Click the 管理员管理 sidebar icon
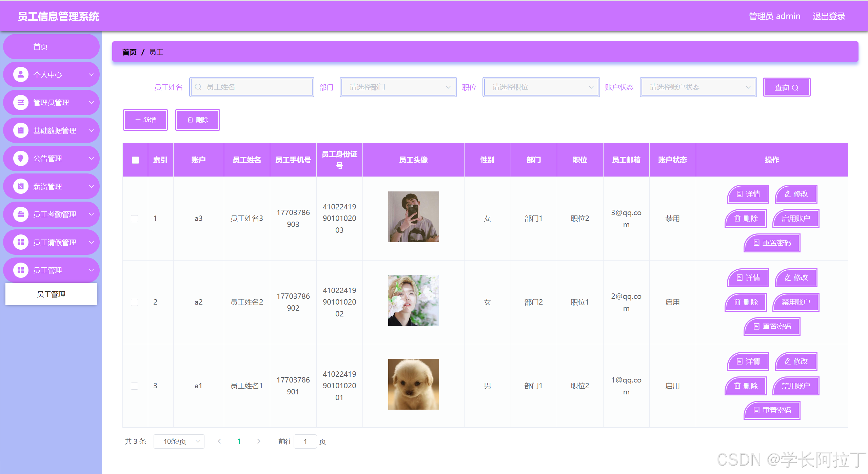The height and width of the screenshot is (474, 868). coord(21,102)
